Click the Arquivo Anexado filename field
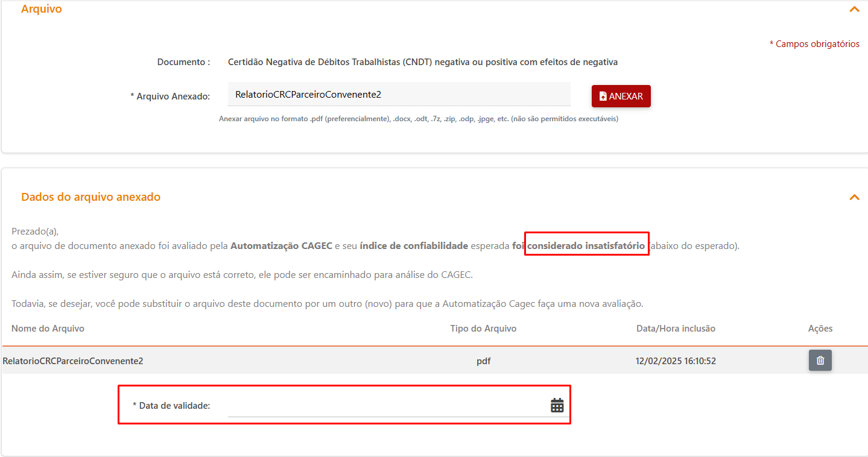 [x=398, y=95]
